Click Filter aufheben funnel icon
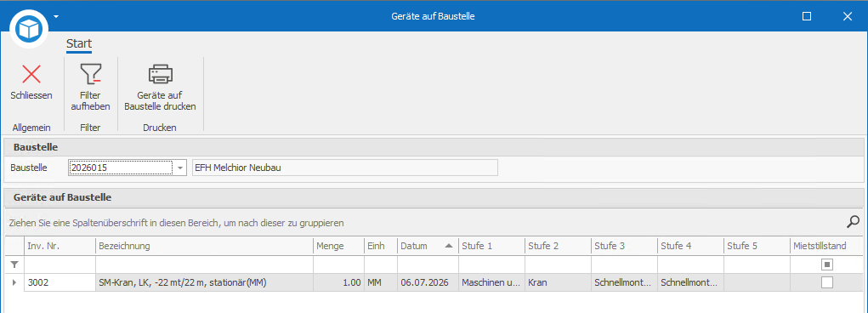 click(x=91, y=74)
